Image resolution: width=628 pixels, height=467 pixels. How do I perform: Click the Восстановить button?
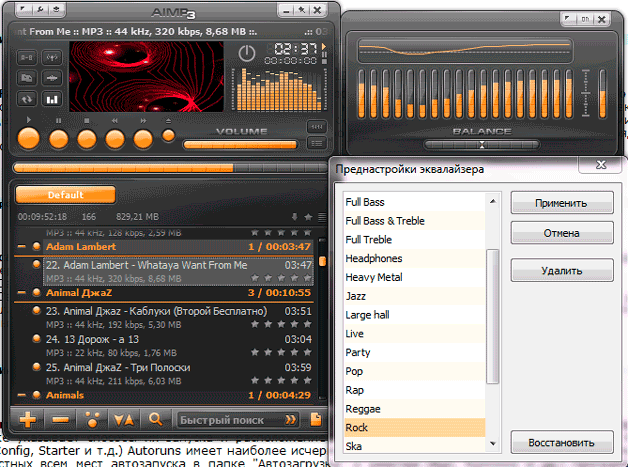click(560, 442)
